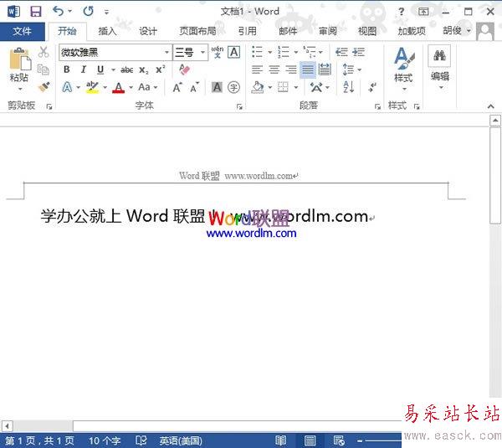Show or hide paragraph marks

coord(371,87)
